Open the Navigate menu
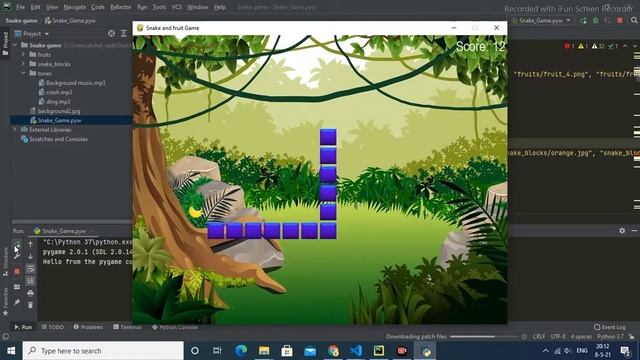The width and height of the screenshot is (640, 360). point(75,7)
